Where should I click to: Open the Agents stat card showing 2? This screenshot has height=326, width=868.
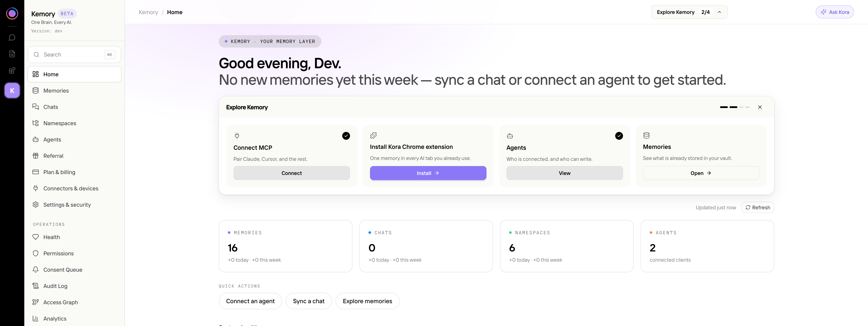[707, 246]
